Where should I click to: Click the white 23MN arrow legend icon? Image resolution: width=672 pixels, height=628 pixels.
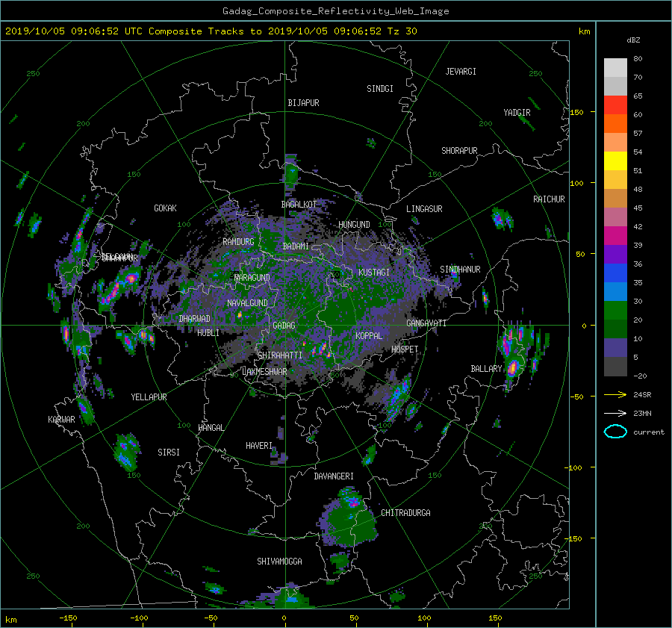pyautogui.click(x=615, y=413)
